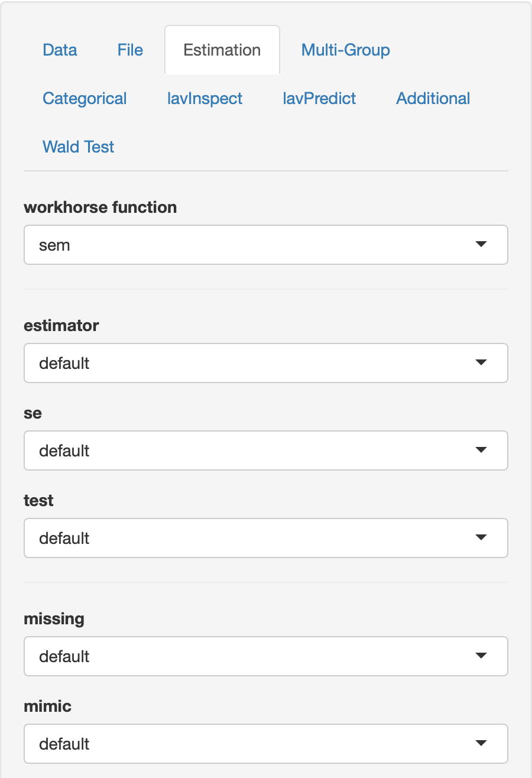
Task: Select the Estimation tab
Action: tap(222, 50)
